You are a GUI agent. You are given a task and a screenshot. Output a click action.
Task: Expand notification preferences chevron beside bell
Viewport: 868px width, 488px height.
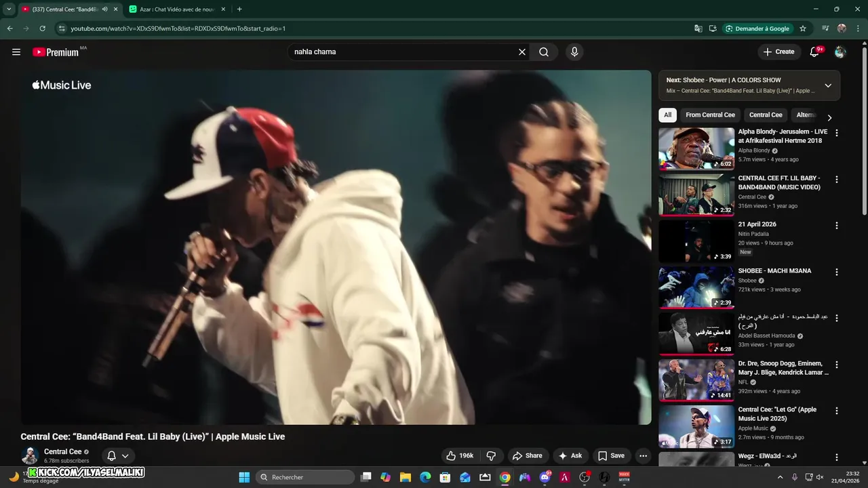(125, 456)
